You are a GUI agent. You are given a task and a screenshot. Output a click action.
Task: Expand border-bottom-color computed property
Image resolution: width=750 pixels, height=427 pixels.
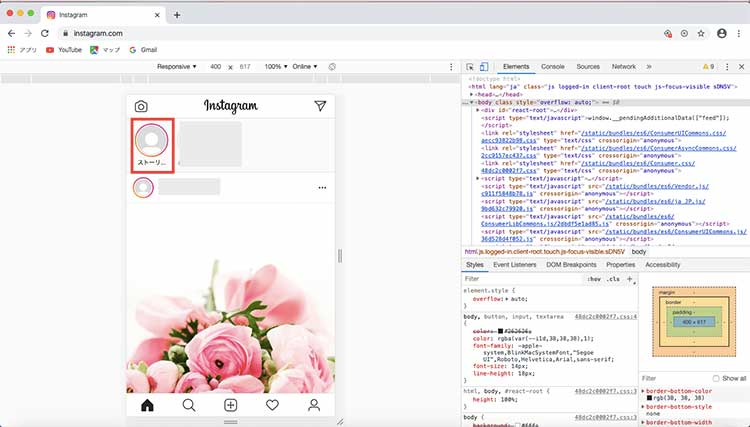click(643, 391)
